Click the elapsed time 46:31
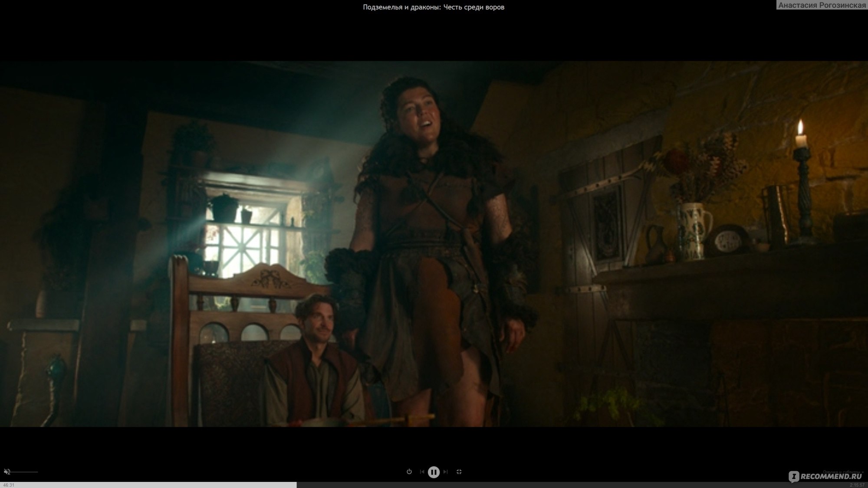 (x=9, y=485)
